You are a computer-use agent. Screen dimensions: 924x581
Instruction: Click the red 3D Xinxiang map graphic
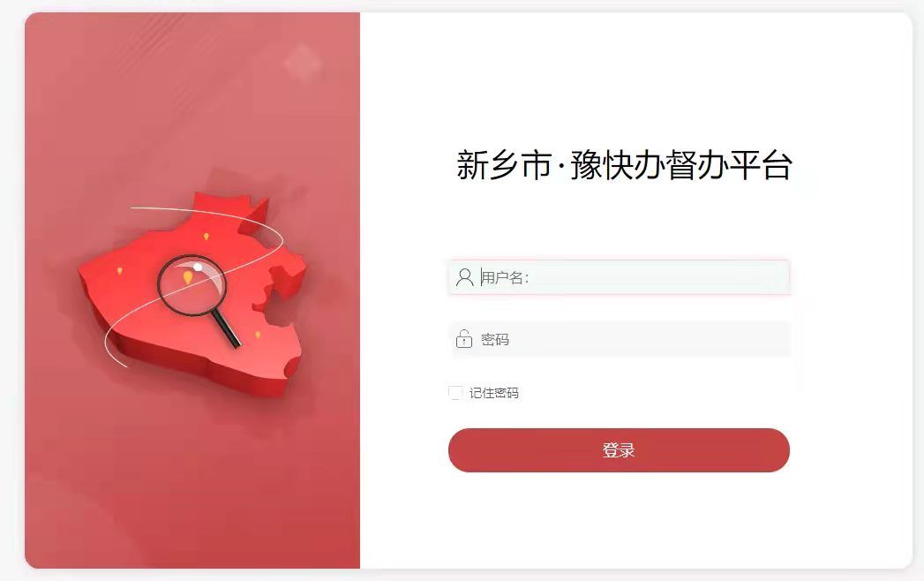(192, 293)
